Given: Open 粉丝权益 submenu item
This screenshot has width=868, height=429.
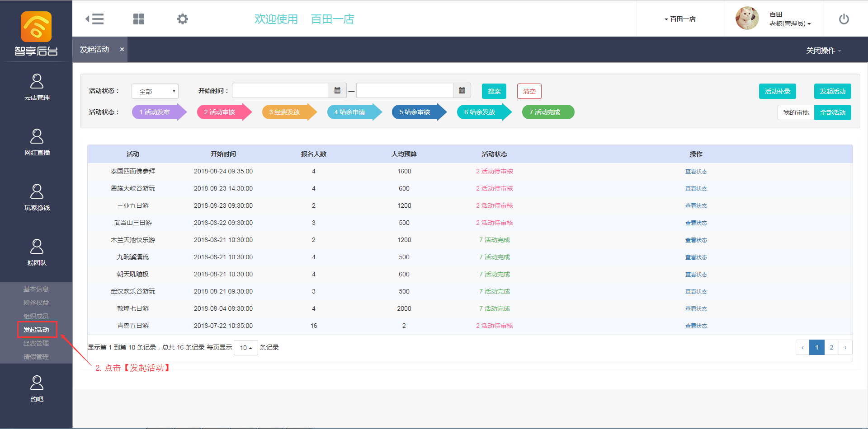Looking at the screenshot, I should tap(36, 303).
